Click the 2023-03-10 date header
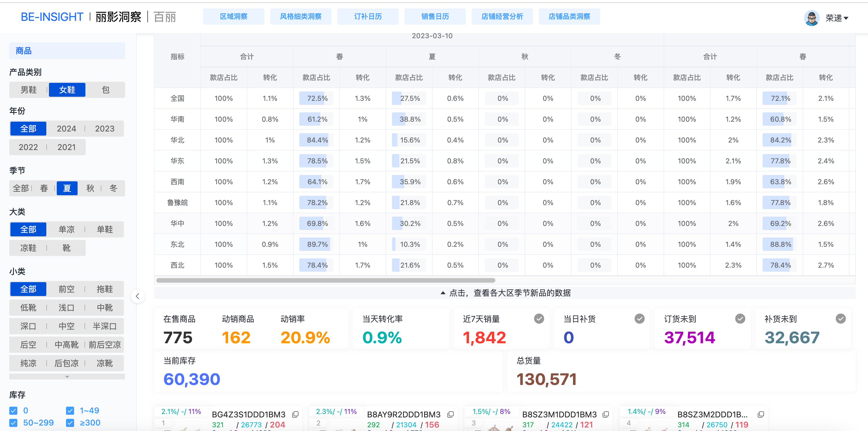This screenshot has height=431, width=868. [432, 36]
